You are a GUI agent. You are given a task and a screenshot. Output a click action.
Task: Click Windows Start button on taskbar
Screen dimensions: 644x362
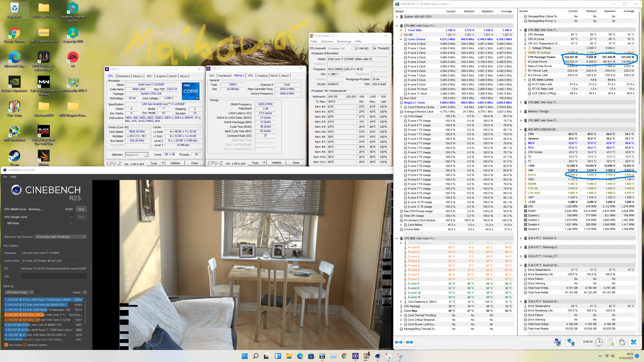(x=245, y=356)
